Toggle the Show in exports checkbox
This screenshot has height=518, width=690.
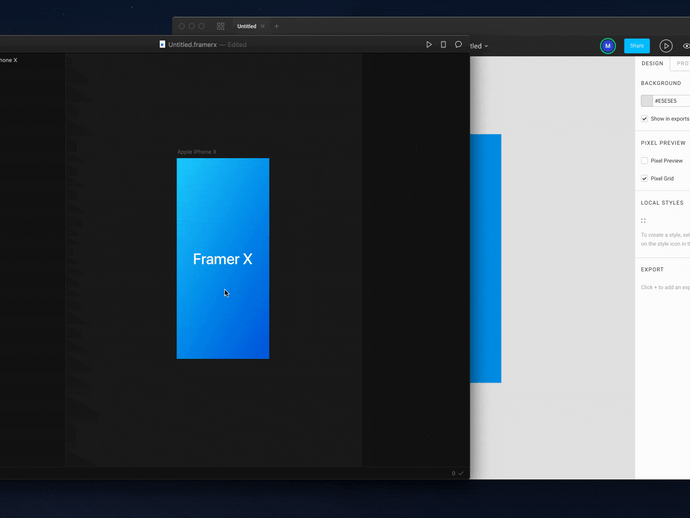pyautogui.click(x=644, y=119)
